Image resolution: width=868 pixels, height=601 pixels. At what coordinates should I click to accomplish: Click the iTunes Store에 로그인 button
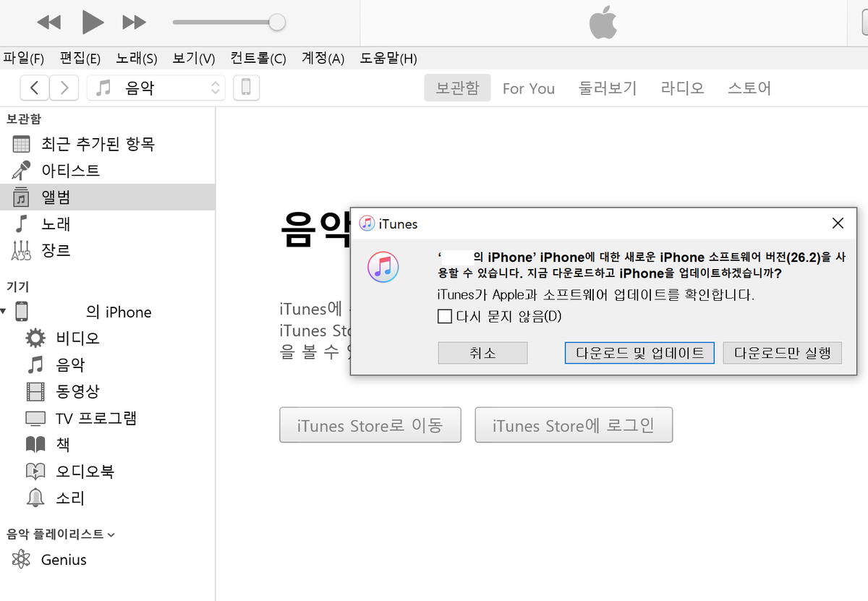(574, 425)
